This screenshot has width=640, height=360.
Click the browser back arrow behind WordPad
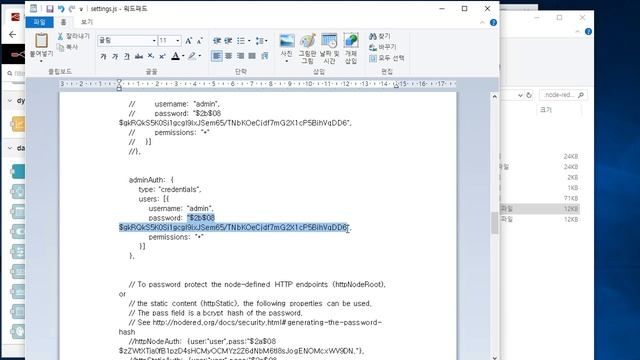[13, 34]
